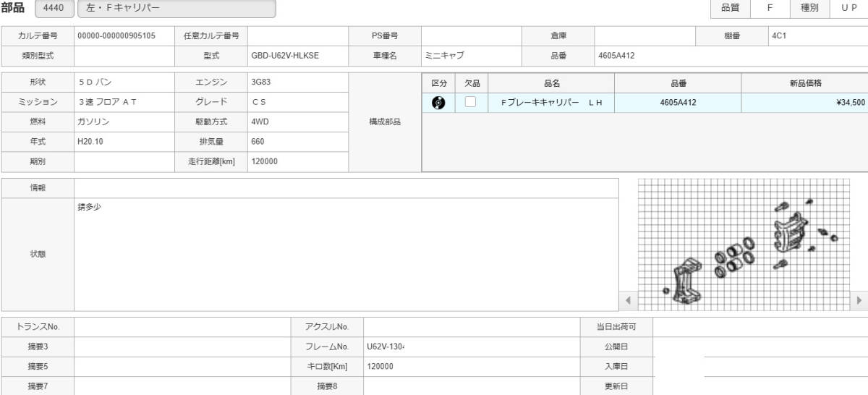
Task: Click the left arrow of the diagram scrollbar
Action: [628, 300]
